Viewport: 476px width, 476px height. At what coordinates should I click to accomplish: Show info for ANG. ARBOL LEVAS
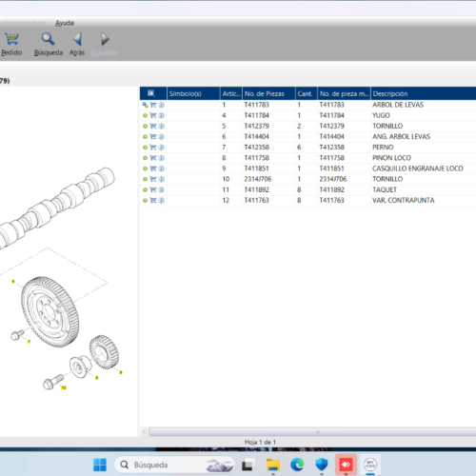coord(161,137)
